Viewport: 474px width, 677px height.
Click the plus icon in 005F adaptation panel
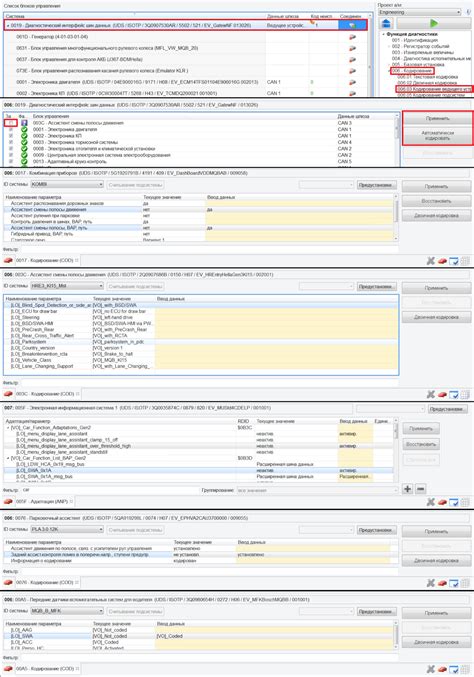pyautogui.click(x=407, y=489)
